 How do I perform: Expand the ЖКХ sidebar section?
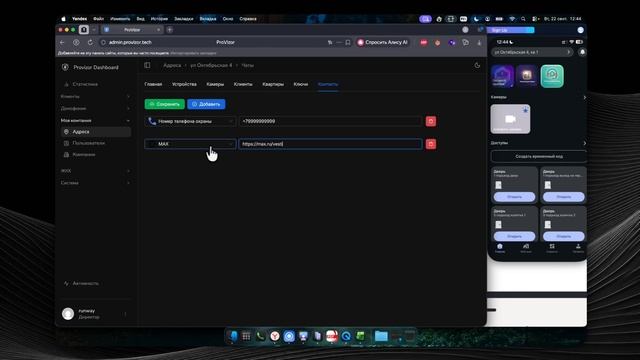tap(95, 171)
